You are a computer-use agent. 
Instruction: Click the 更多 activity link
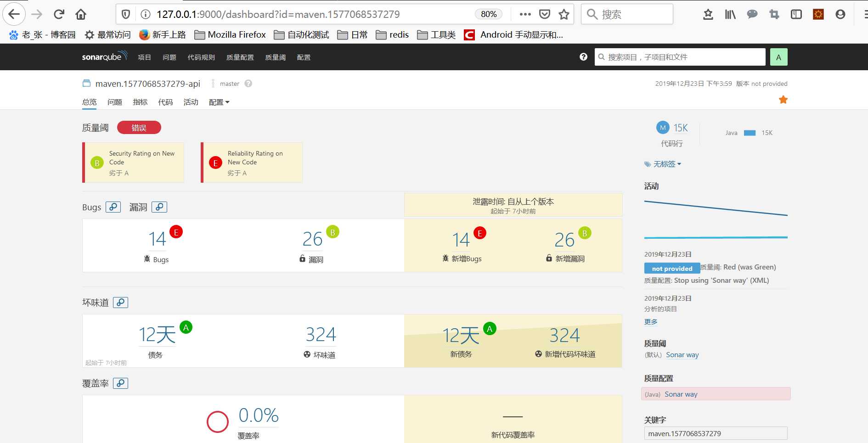651,322
